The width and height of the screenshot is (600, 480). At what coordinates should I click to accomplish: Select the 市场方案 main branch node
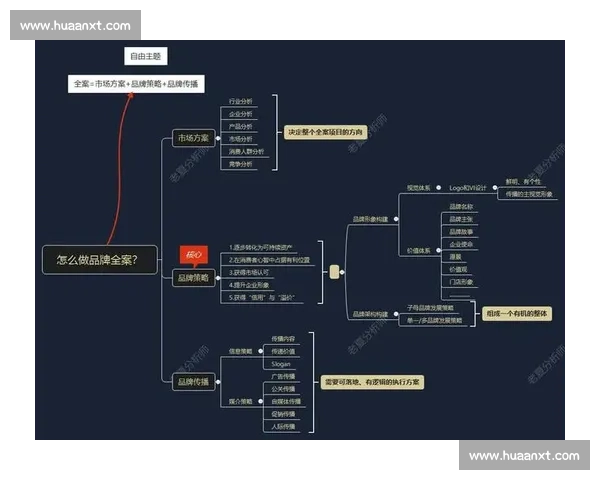pos(193,138)
